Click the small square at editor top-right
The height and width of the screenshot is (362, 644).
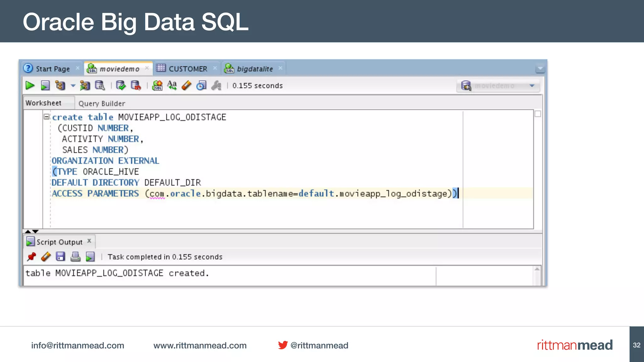[538, 114]
